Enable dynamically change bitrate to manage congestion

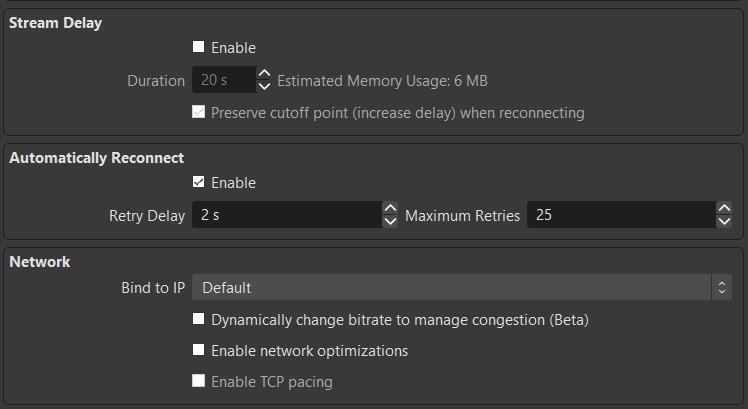tap(199, 321)
